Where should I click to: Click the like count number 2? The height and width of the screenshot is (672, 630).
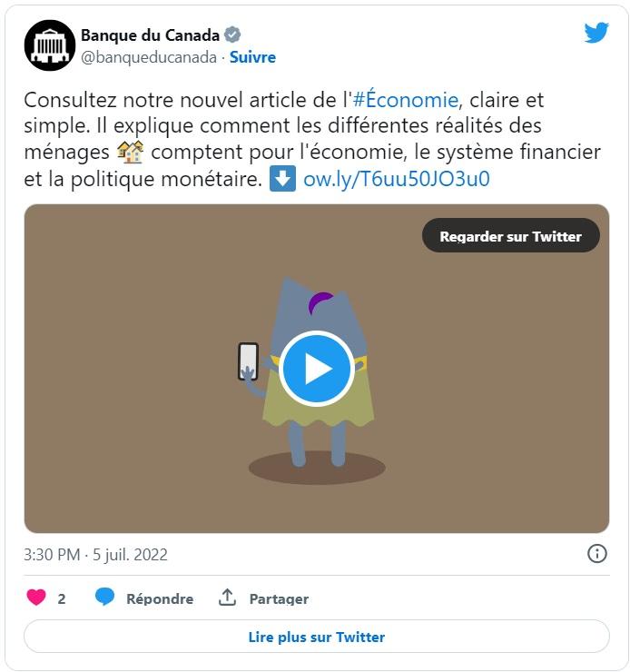(62, 598)
